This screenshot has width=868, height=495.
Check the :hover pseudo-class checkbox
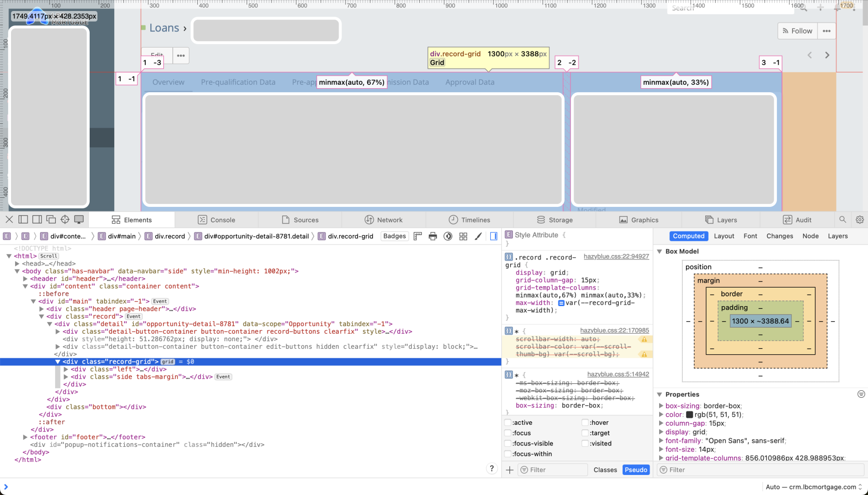[x=585, y=422]
